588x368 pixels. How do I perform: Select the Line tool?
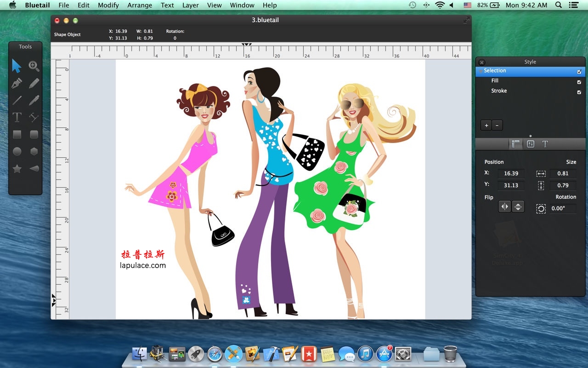point(17,100)
